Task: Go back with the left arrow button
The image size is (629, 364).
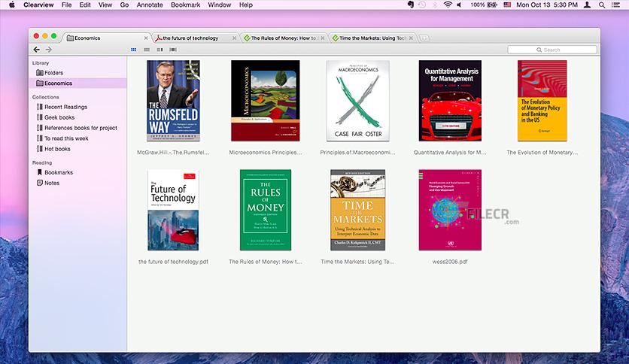Action: coord(37,50)
